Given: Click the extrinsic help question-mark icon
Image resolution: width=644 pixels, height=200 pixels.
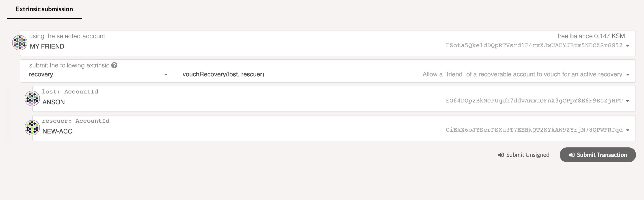Looking at the screenshot, I should (x=114, y=65).
